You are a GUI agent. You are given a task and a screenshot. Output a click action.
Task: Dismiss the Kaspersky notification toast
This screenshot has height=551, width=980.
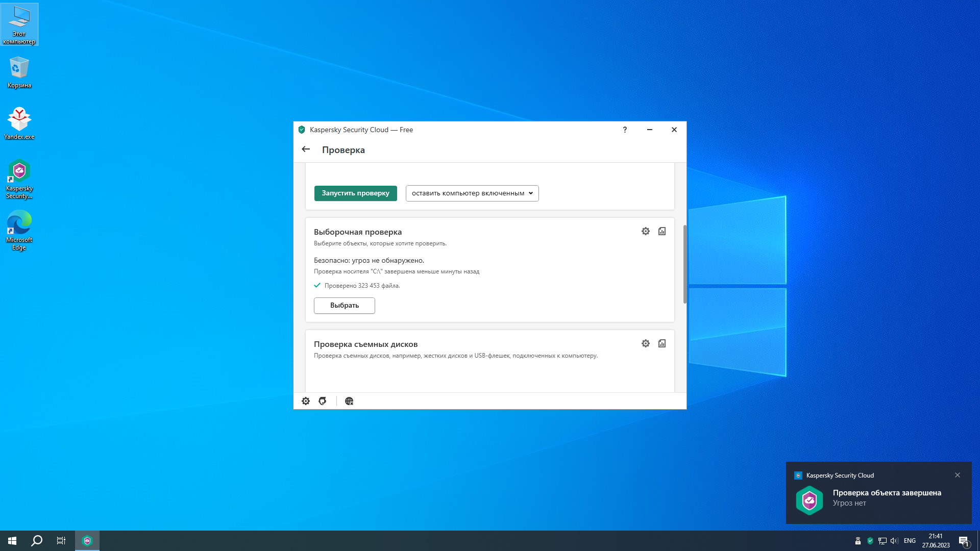coord(957,475)
